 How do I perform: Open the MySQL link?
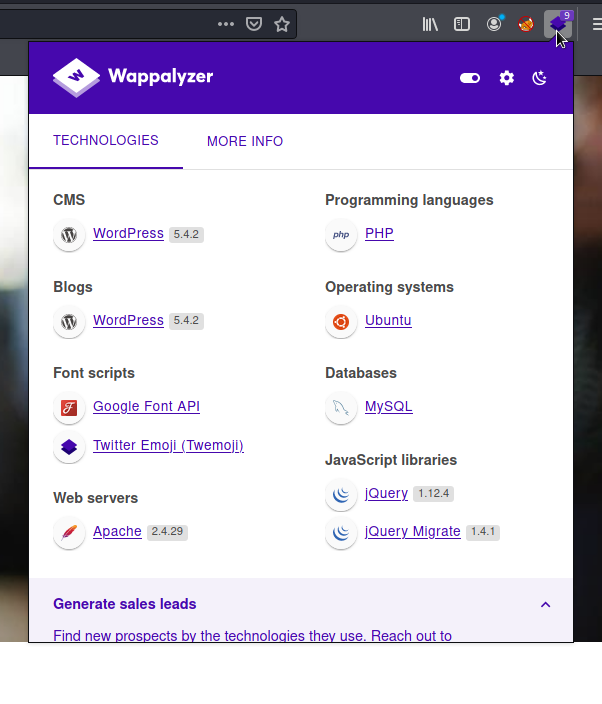point(389,406)
